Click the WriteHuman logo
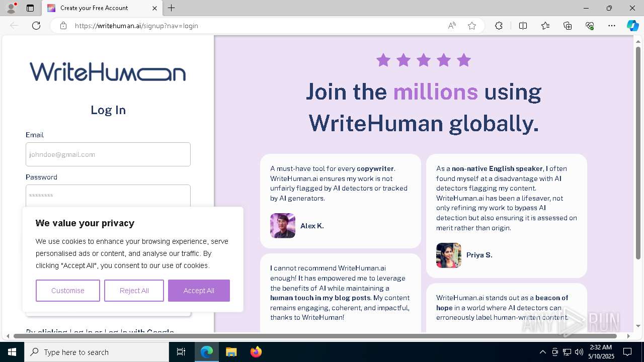Image resolution: width=644 pixels, height=362 pixels. click(108, 72)
